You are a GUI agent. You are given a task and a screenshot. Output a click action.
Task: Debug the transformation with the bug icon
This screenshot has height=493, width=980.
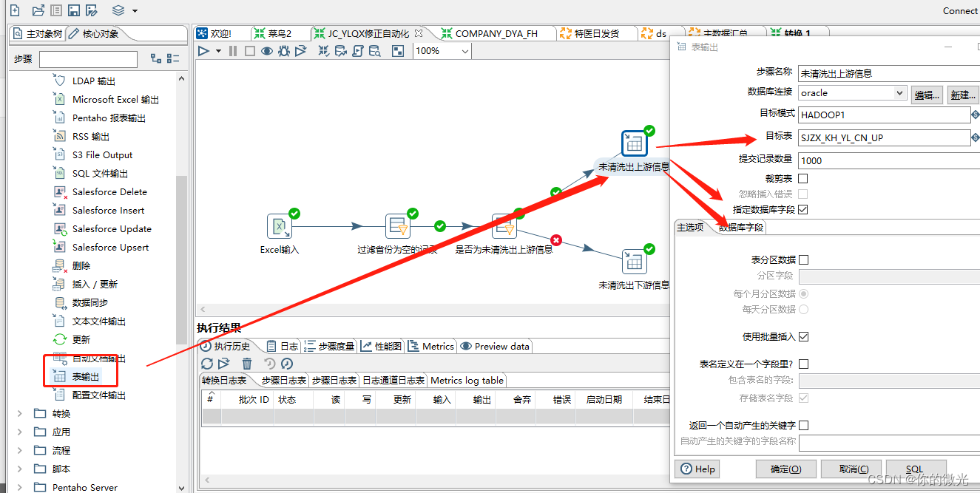point(284,51)
